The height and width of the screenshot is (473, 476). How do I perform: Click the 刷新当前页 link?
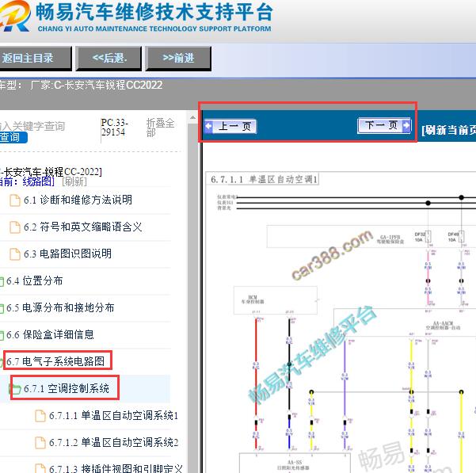[x=449, y=130]
